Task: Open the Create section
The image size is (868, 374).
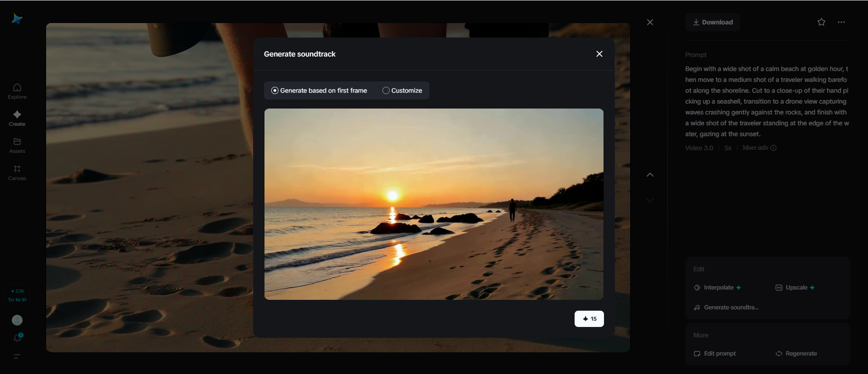Action: pyautogui.click(x=17, y=118)
